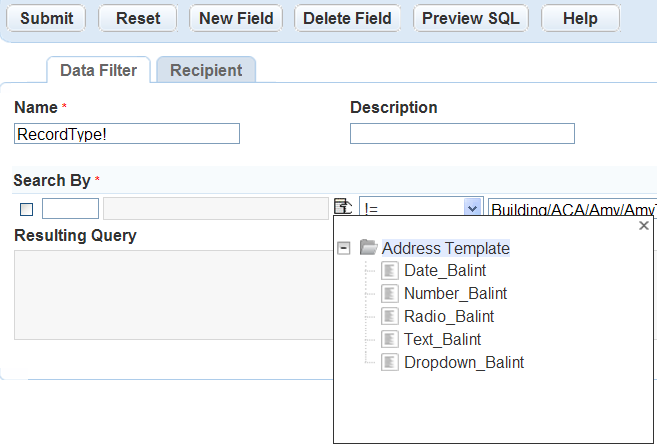Click the Preview SQL button
Viewport: 657px width, 448px height.
[471, 18]
